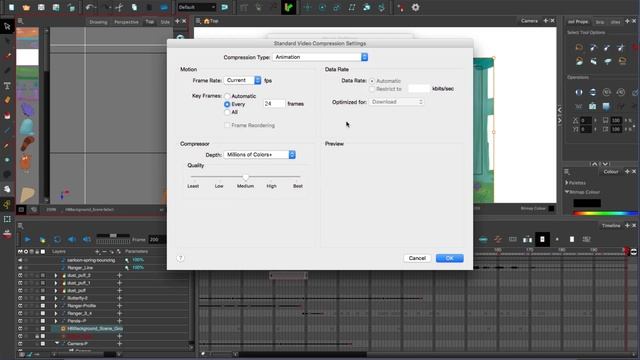This screenshot has height=360, width=640.
Task: Open the Depth dropdown
Action: [x=260, y=155]
